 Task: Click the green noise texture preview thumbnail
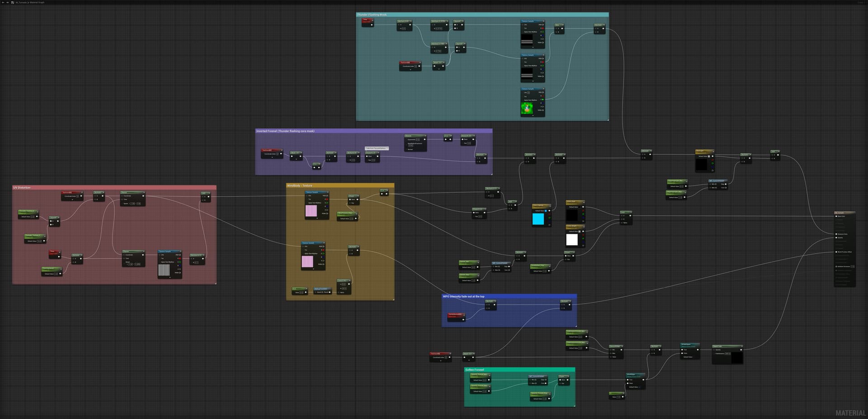[527, 109]
